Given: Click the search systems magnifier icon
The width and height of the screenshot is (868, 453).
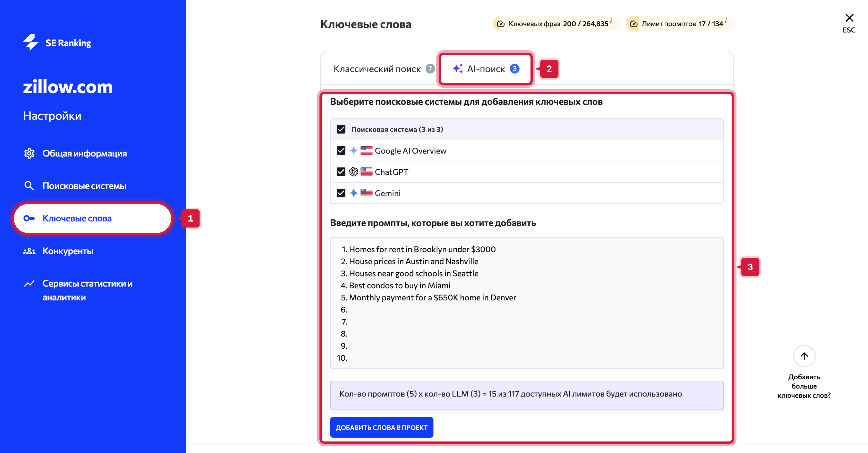Looking at the screenshot, I should click(x=29, y=186).
